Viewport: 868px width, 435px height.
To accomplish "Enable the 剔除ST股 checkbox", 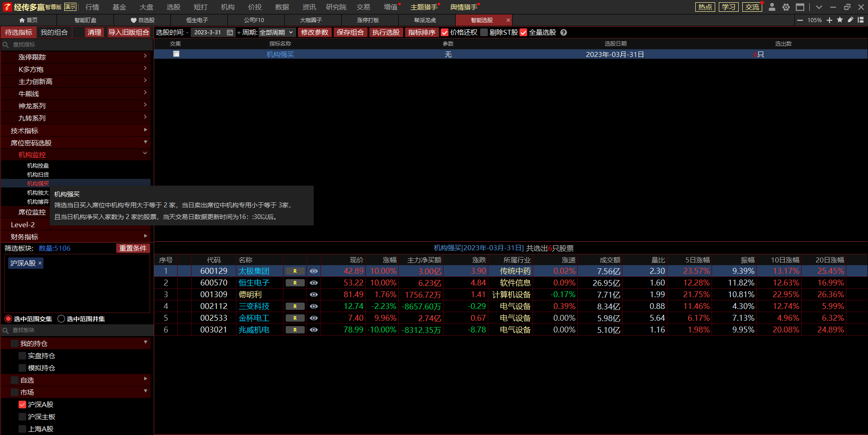I will (484, 33).
